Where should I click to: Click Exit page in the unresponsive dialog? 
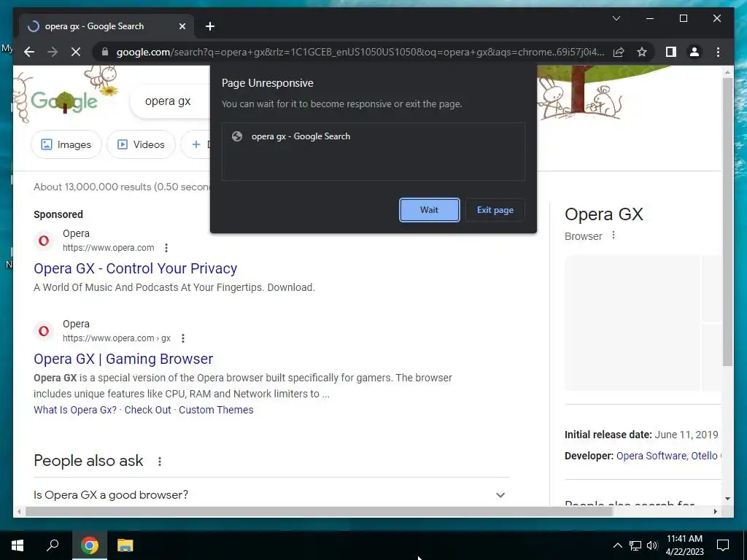tap(495, 210)
